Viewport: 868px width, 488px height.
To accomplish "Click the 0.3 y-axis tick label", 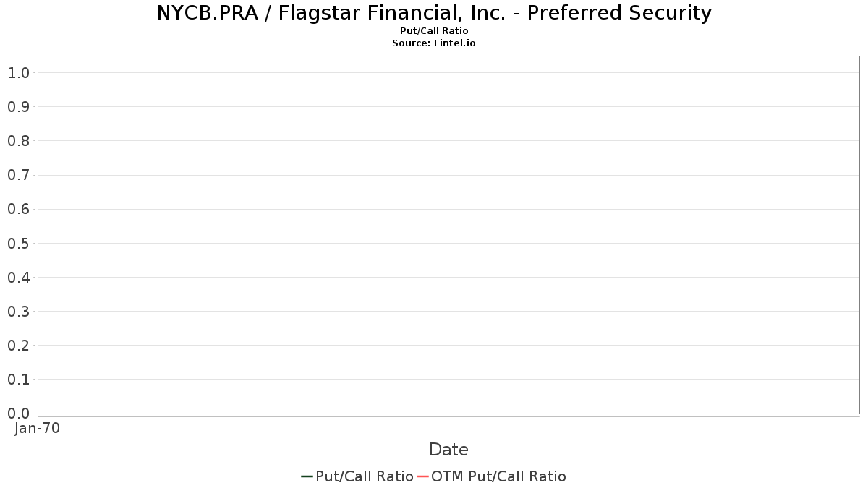I will coord(19,311).
